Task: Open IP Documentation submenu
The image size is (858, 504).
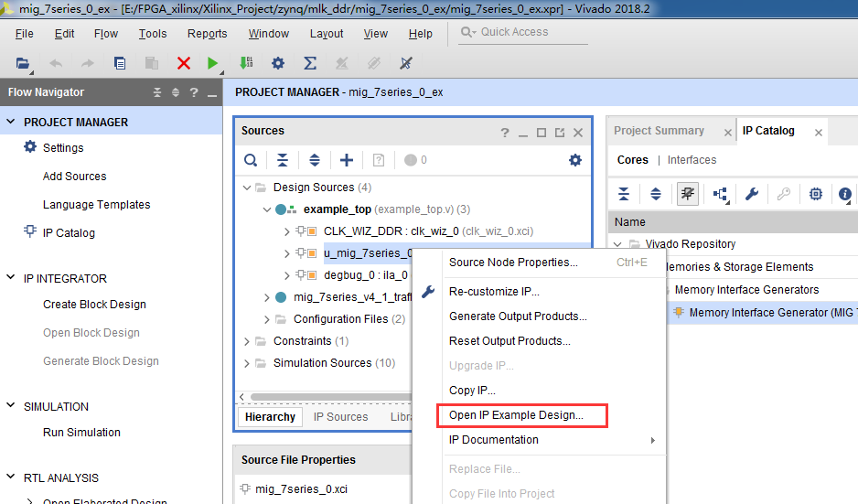Action: point(553,440)
